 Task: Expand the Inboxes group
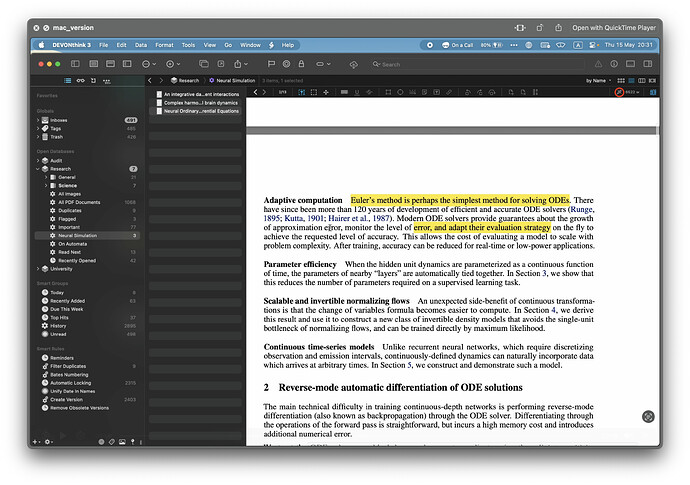pos(38,120)
